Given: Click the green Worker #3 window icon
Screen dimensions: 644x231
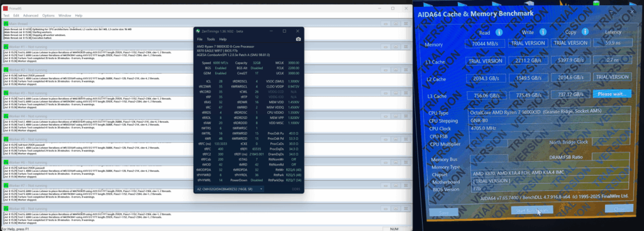Looking at the screenshot, I should (6, 93).
